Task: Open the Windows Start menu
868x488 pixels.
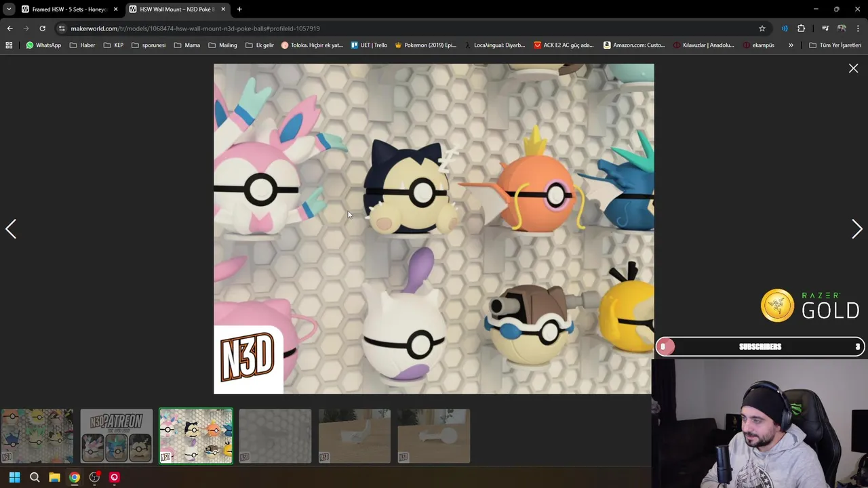Action: 15,477
